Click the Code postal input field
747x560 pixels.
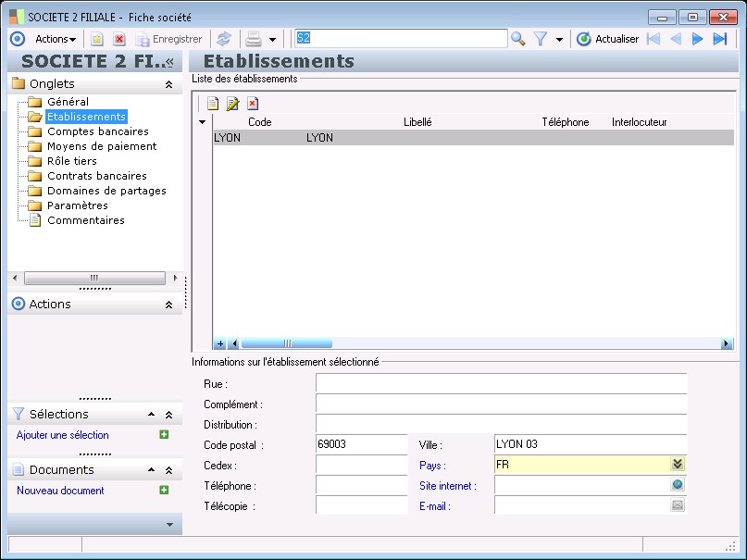point(361,444)
